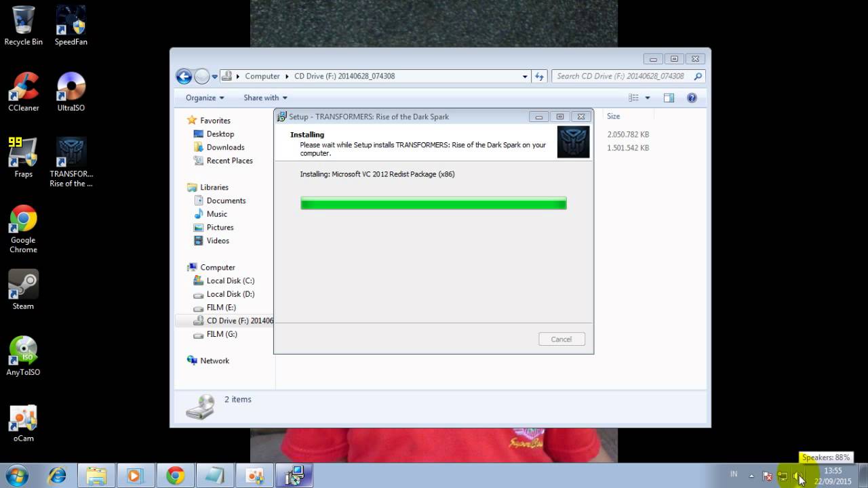Image resolution: width=868 pixels, height=488 pixels.
Task: Click the 2.050.782 KB size value
Action: pos(628,134)
